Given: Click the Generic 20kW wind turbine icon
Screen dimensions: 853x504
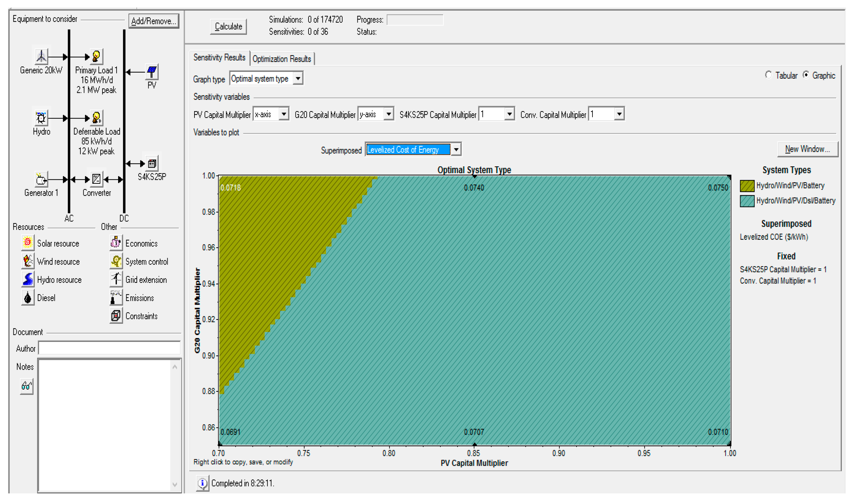Looking at the screenshot, I should (x=41, y=56).
